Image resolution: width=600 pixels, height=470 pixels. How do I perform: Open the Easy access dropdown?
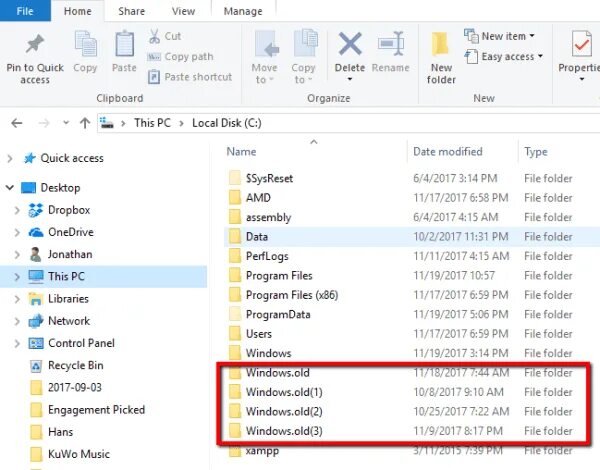[x=504, y=57]
